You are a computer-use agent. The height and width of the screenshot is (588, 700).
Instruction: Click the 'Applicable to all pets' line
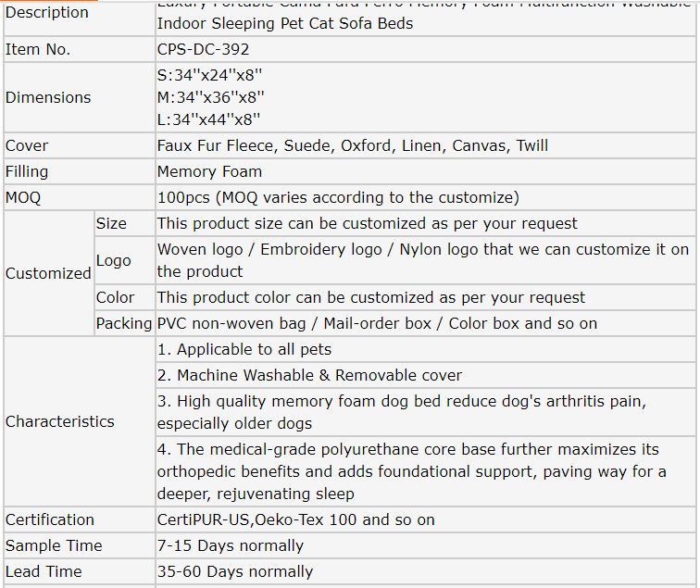point(244,349)
